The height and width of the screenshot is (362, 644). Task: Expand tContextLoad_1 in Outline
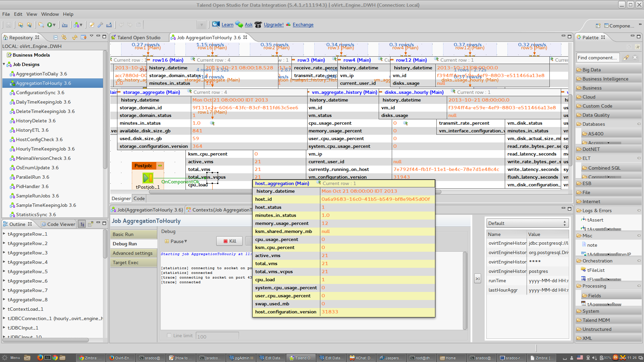pyautogui.click(x=4, y=309)
